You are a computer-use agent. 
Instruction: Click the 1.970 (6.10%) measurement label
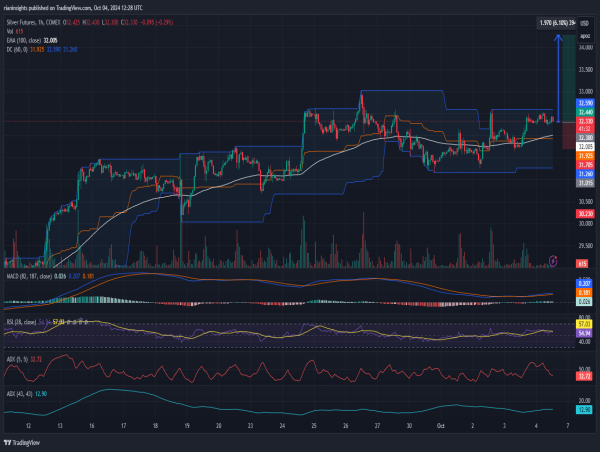557,23
